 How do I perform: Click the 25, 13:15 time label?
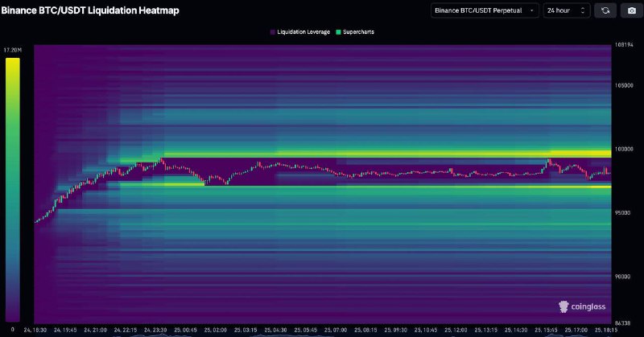pyautogui.click(x=486, y=330)
